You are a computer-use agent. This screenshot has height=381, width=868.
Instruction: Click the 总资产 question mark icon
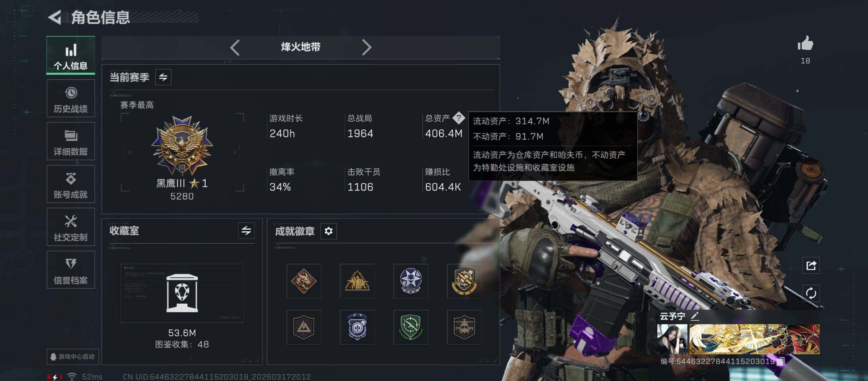pyautogui.click(x=459, y=118)
